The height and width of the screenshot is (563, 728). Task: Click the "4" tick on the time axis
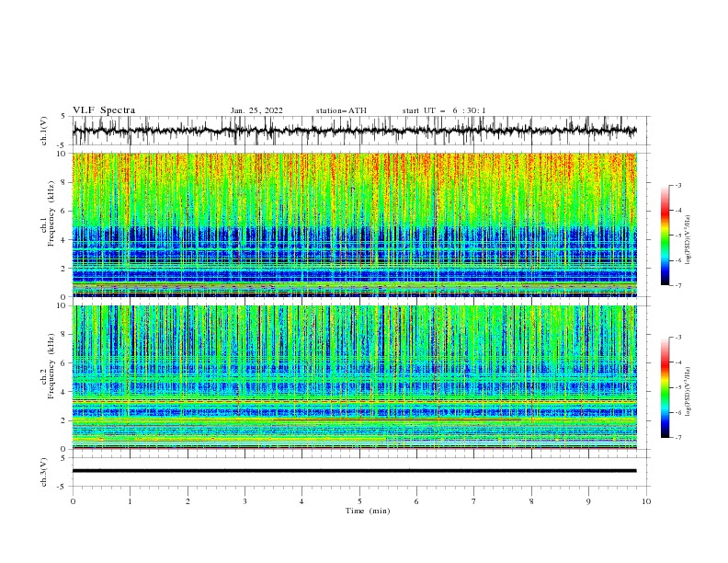pos(301,501)
